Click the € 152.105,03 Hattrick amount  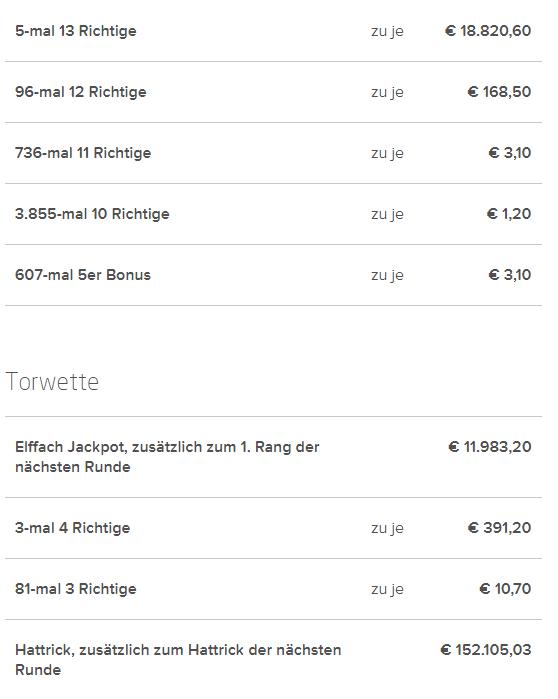pyautogui.click(x=486, y=650)
